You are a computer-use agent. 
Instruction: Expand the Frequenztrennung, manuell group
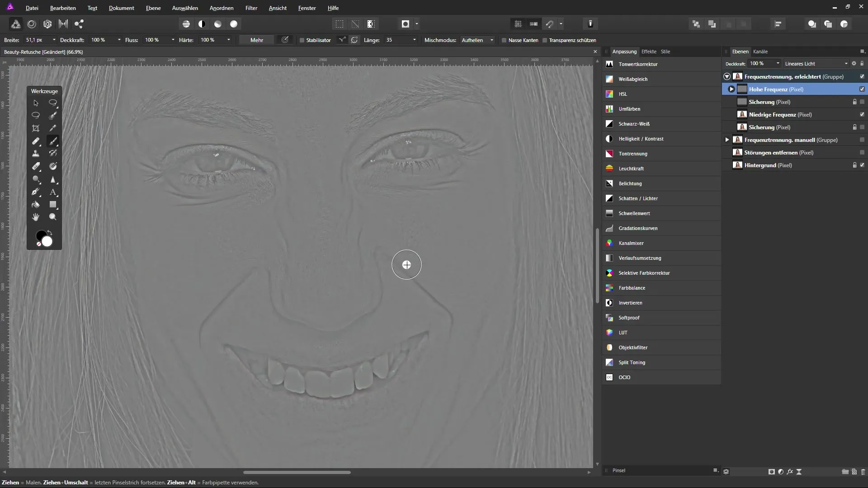(727, 140)
